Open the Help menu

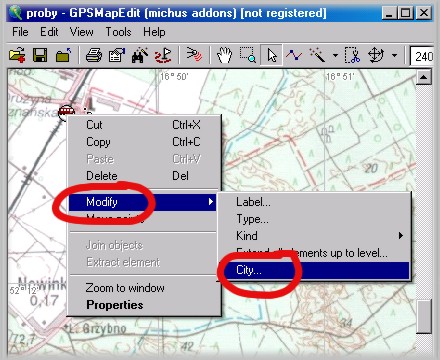click(154, 32)
